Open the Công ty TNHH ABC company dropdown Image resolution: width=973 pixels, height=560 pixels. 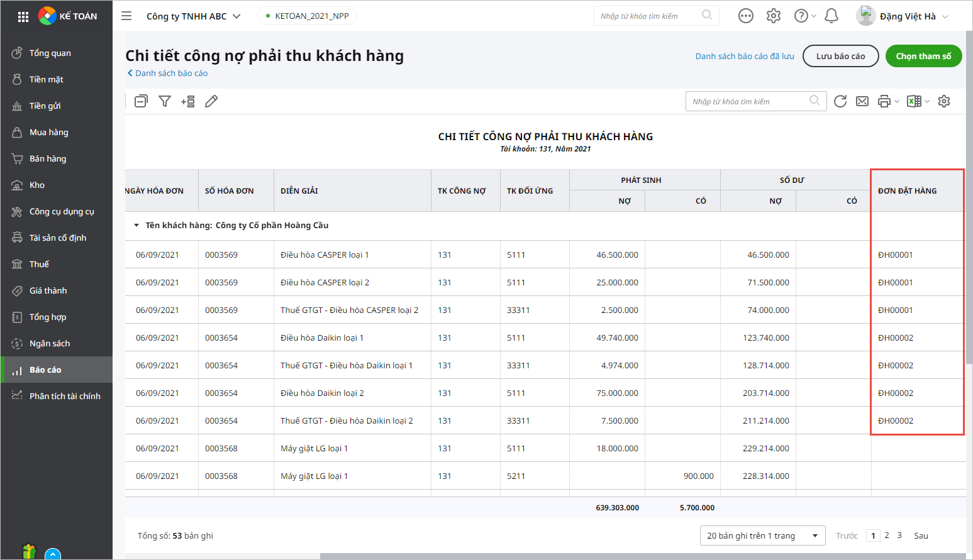click(193, 16)
